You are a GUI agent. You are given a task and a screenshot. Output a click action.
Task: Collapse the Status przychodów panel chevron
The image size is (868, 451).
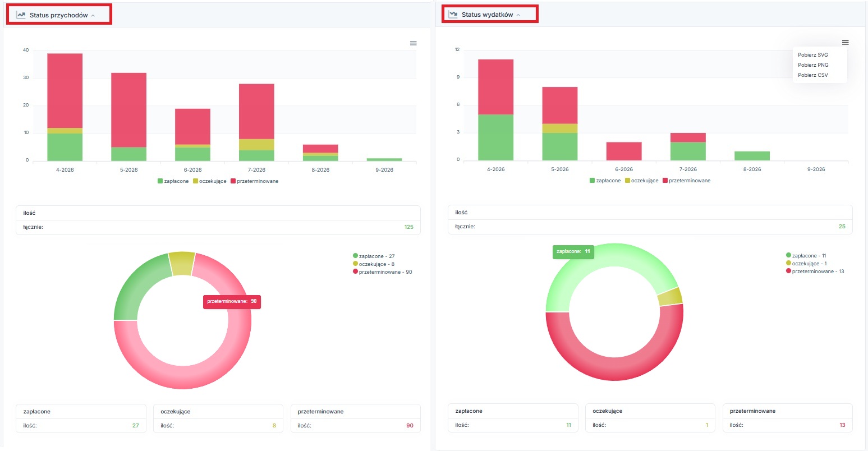[x=93, y=16]
